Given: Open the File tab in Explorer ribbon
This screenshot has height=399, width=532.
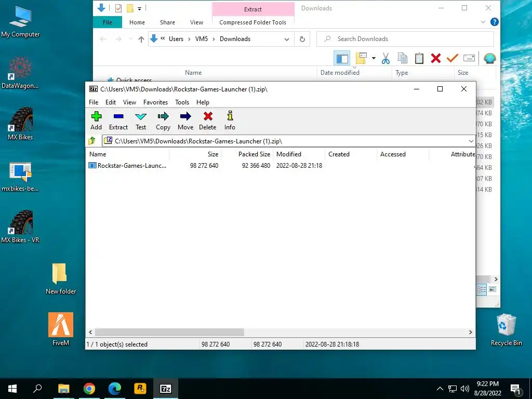Looking at the screenshot, I should tap(108, 22).
